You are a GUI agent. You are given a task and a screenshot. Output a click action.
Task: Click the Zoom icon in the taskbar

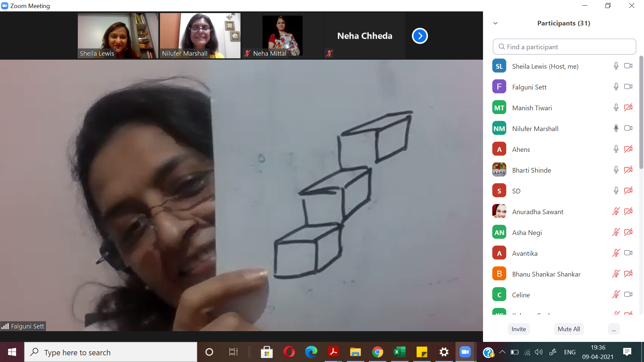point(465,352)
